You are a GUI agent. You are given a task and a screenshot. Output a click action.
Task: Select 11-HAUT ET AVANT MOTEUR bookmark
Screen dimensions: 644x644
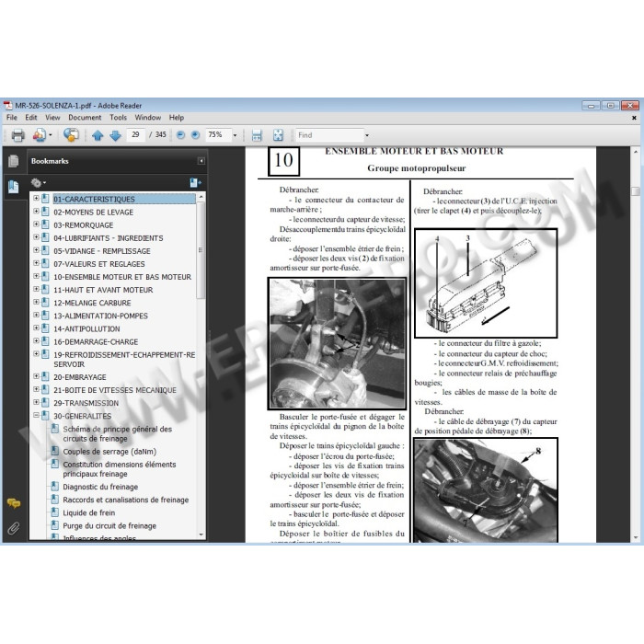coord(103,290)
